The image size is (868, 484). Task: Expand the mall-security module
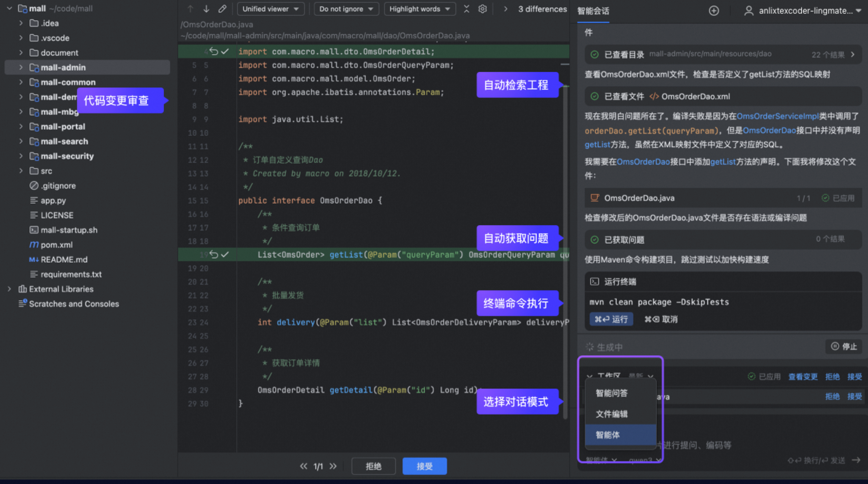pyautogui.click(x=21, y=156)
